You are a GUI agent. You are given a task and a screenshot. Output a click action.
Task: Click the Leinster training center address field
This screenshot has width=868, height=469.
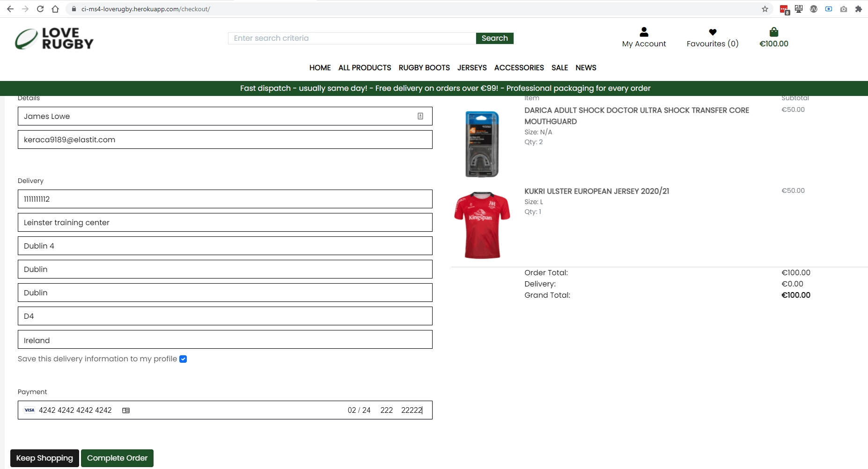pyautogui.click(x=225, y=222)
